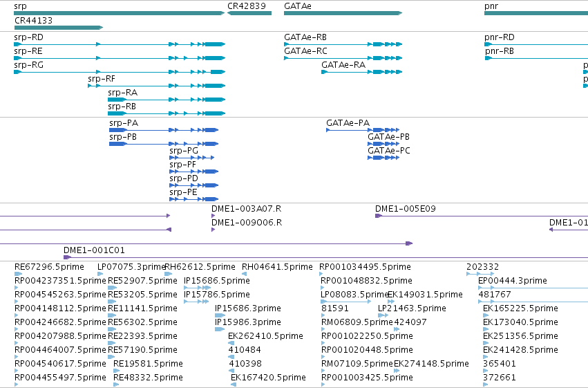Screen dimensions: 588x388
Task: Select the pnr-RB transcript
Action: [536, 58]
